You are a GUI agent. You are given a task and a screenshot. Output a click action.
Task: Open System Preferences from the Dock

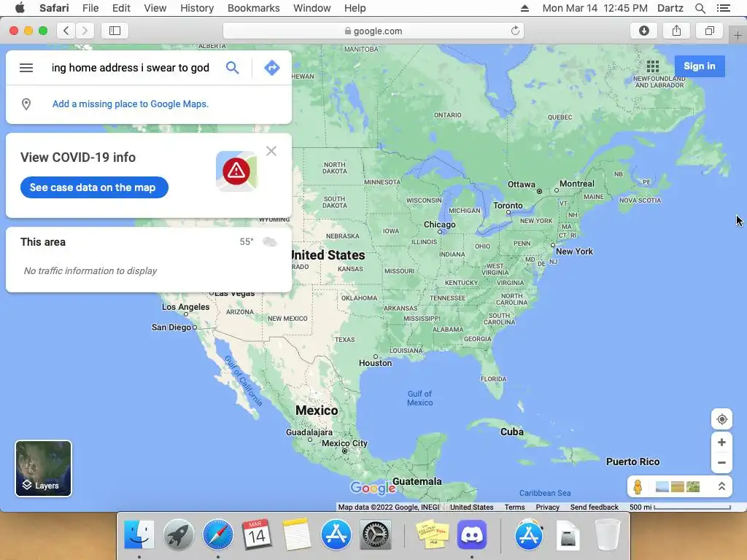click(x=376, y=534)
